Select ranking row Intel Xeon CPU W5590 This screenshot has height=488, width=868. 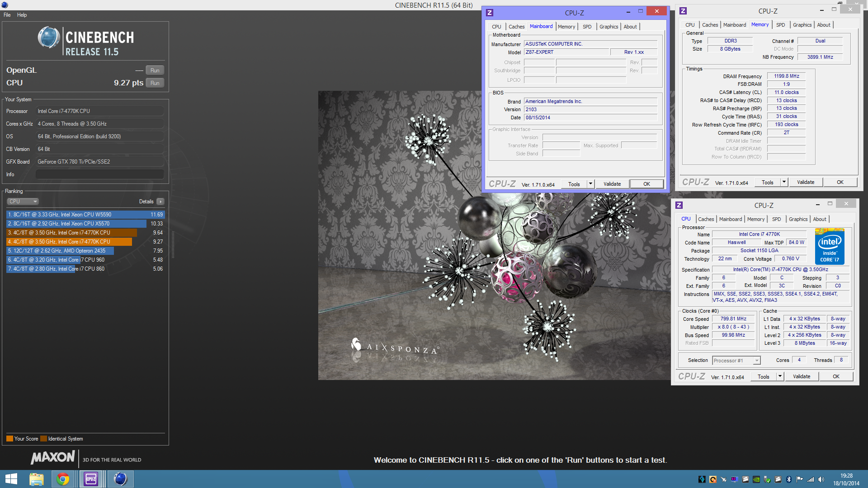[85, 215]
